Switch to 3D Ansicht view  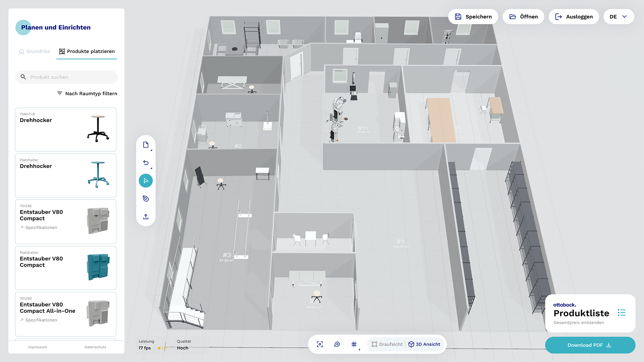(424, 344)
